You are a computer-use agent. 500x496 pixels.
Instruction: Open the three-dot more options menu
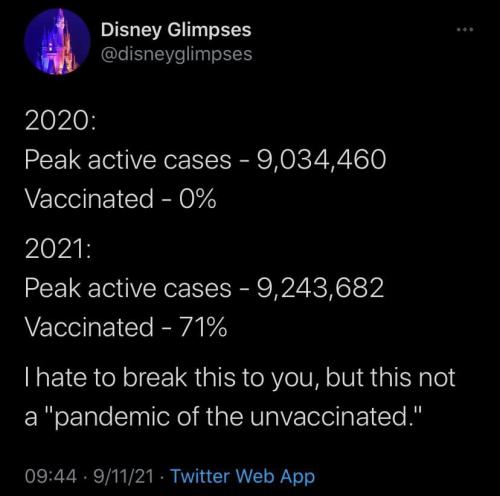(465, 30)
